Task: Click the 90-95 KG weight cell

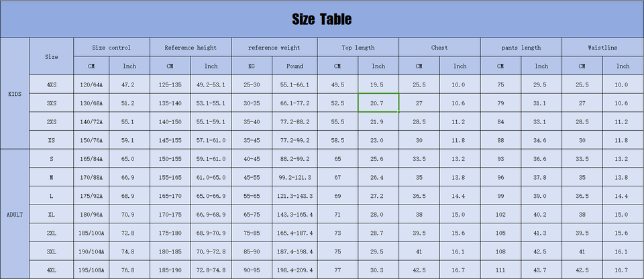Action: point(252,270)
